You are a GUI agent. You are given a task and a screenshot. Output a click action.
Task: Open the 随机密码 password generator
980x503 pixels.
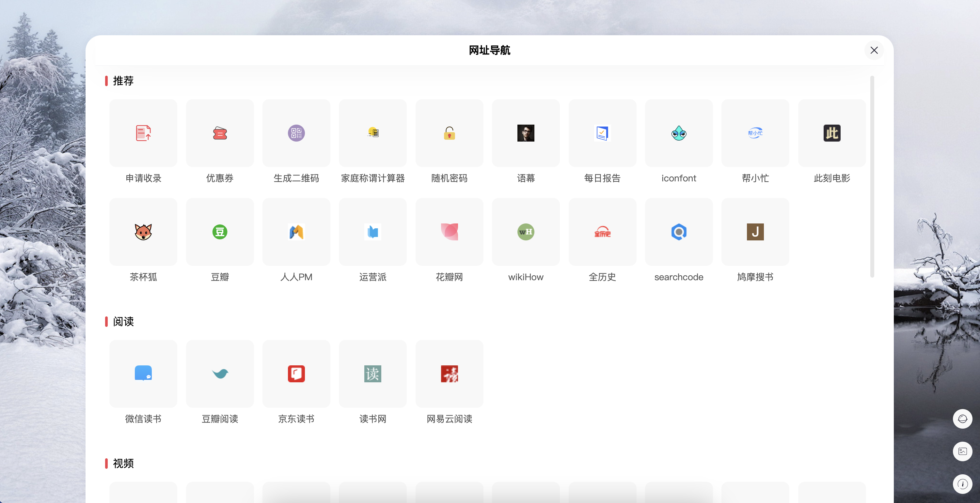tap(449, 133)
